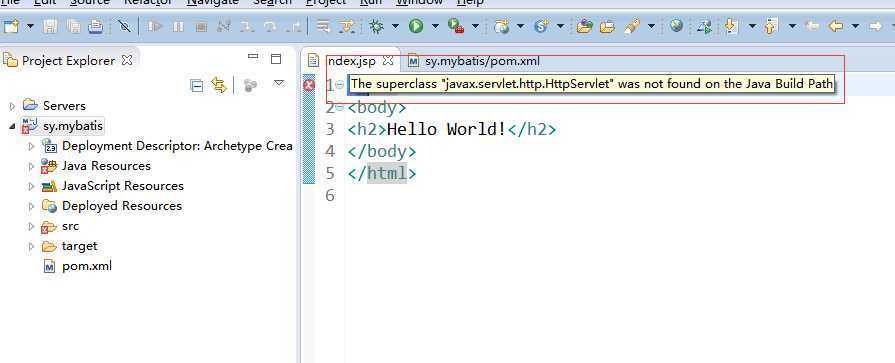Image resolution: width=895 pixels, height=363 pixels.
Task: Click the Disconnect debug icon
Action: tap(224, 26)
